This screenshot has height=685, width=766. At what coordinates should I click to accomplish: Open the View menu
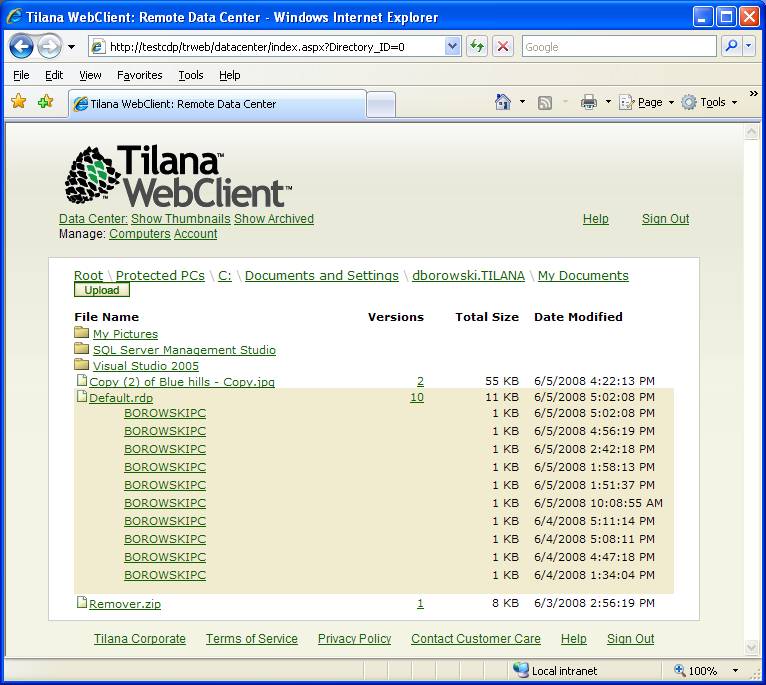[90, 75]
